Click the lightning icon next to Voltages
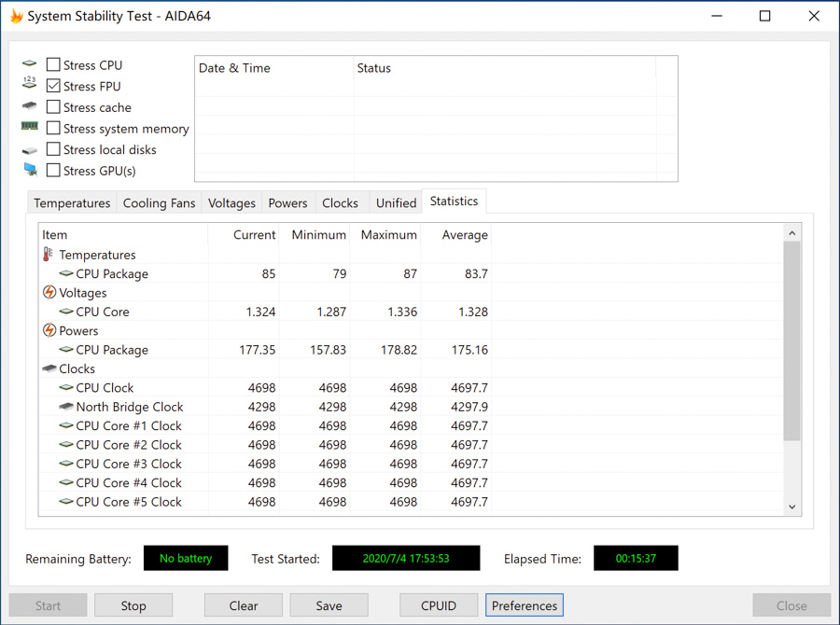 [x=49, y=293]
